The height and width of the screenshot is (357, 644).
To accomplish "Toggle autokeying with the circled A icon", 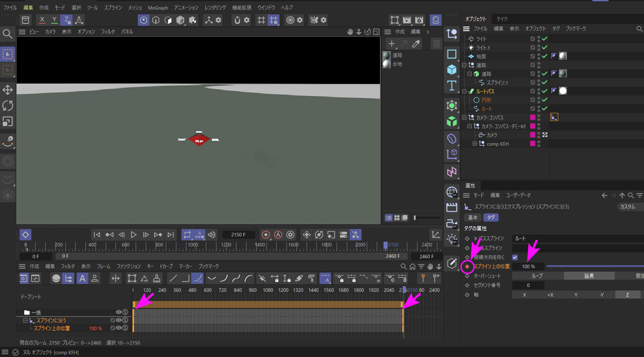I will 278,235.
